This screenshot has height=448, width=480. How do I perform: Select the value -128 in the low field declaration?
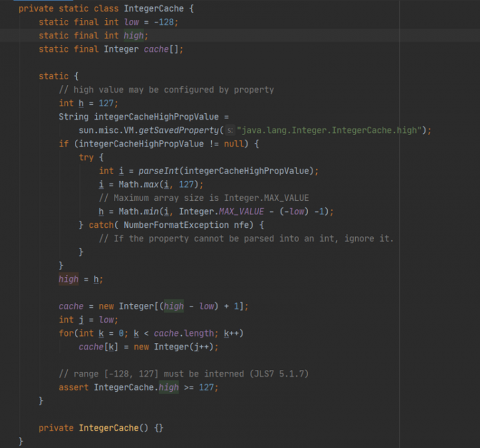click(164, 22)
